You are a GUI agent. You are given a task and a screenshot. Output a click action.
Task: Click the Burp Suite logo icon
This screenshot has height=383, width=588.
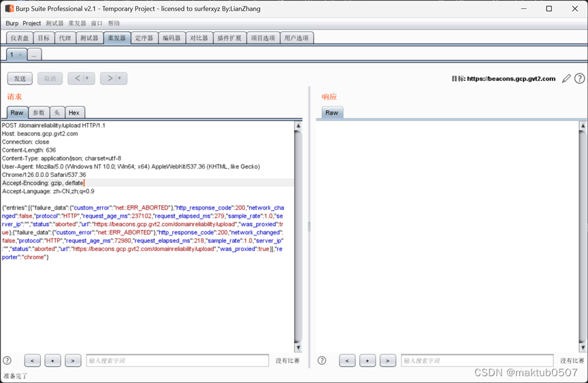(9, 8)
